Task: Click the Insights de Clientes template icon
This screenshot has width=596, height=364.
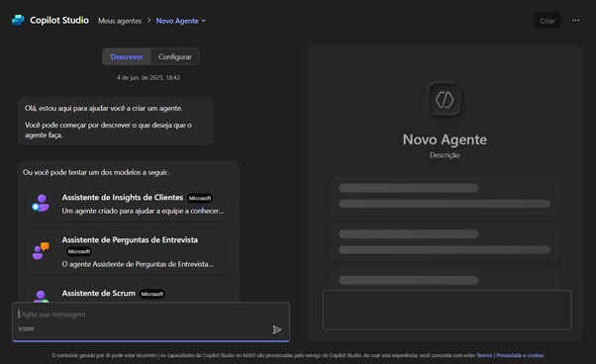Action: click(x=41, y=203)
